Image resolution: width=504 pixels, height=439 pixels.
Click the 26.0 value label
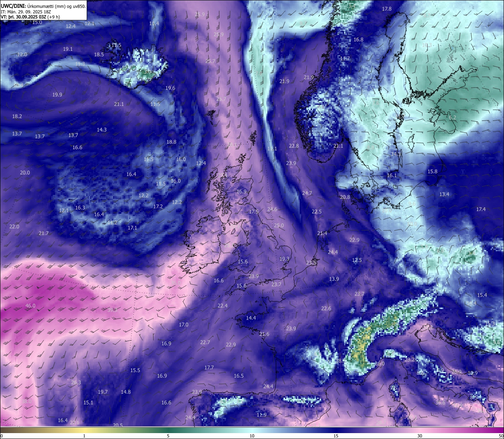(379, 364)
